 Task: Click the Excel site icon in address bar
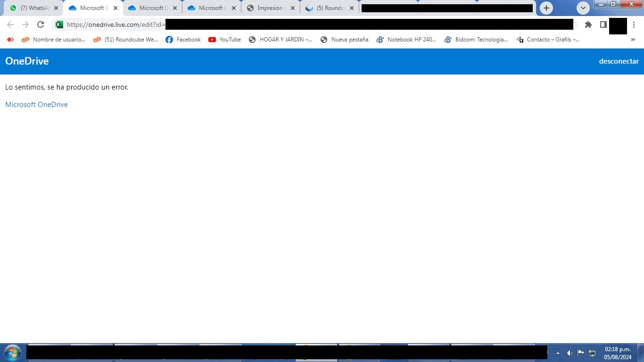point(59,25)
